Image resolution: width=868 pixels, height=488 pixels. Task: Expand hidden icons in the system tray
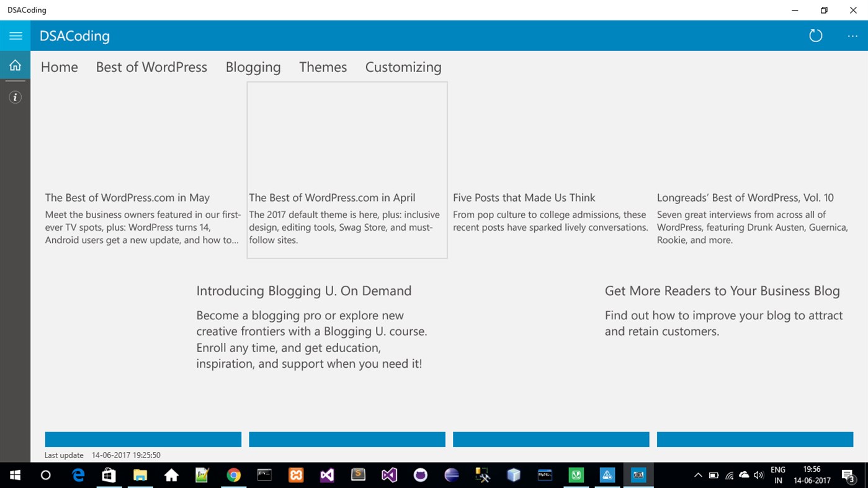point(698,475)
